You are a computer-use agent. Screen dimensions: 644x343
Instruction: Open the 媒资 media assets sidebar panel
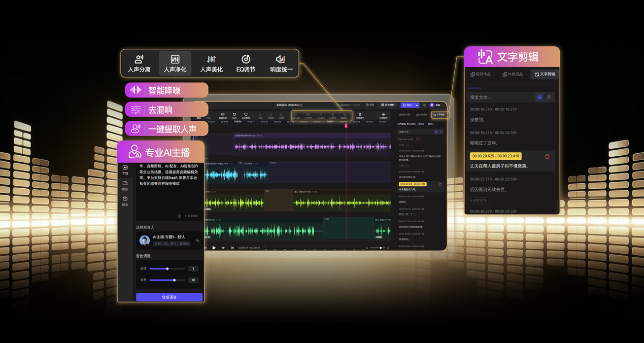point(125,201)
